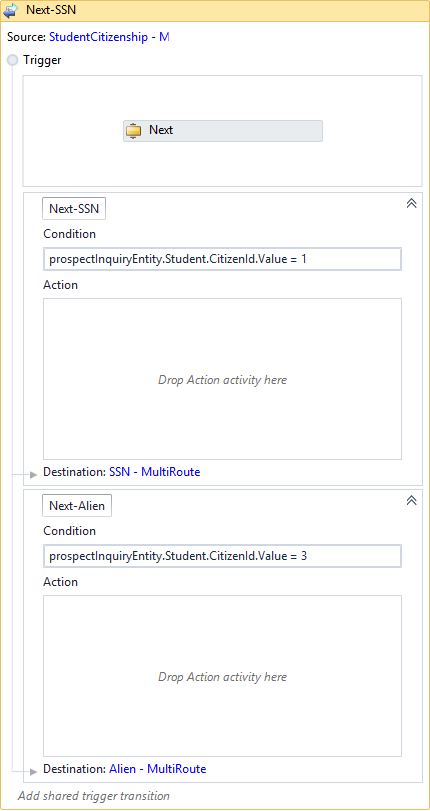Open the StudentCitizenship source link
This screenshot has height=811, width=430.
pos(109,37)
